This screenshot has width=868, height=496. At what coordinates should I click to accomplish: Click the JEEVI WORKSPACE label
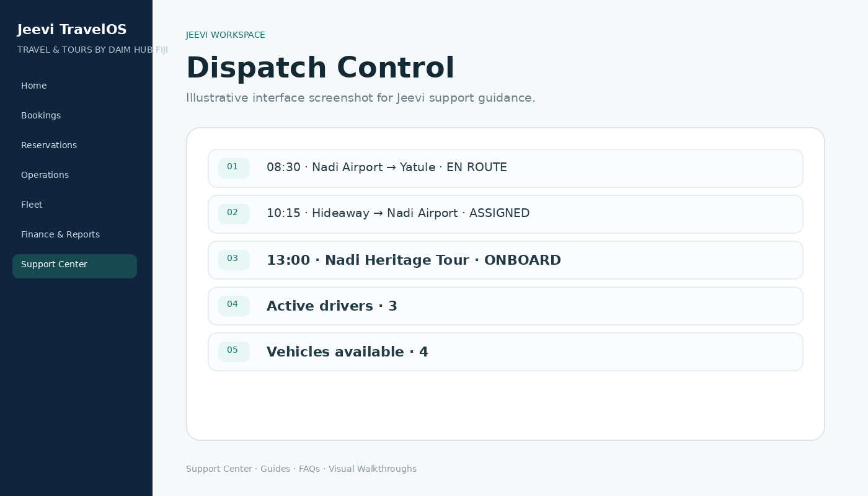coord(226,35)
